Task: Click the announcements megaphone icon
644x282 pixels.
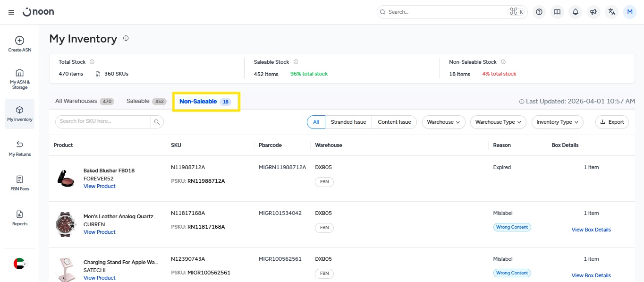Action: click(593, 12)
